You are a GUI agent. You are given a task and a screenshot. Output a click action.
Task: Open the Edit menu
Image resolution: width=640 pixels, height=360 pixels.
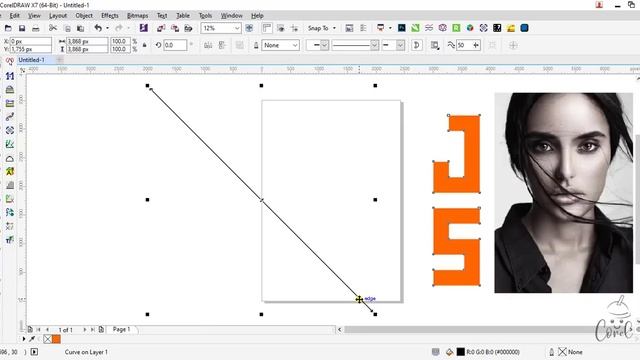[15, 16]
